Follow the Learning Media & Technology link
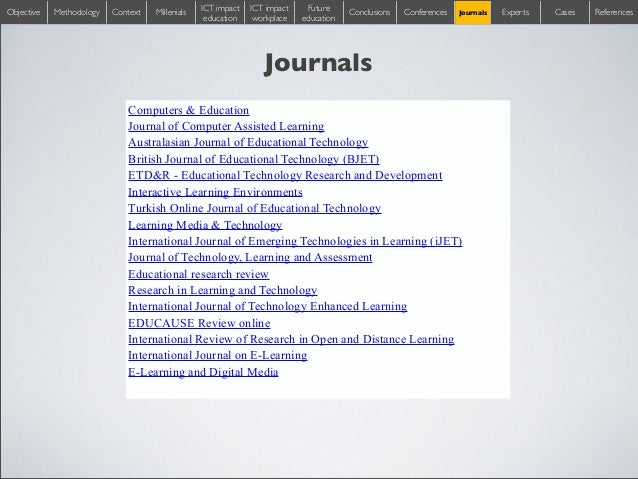 point(205,225)
